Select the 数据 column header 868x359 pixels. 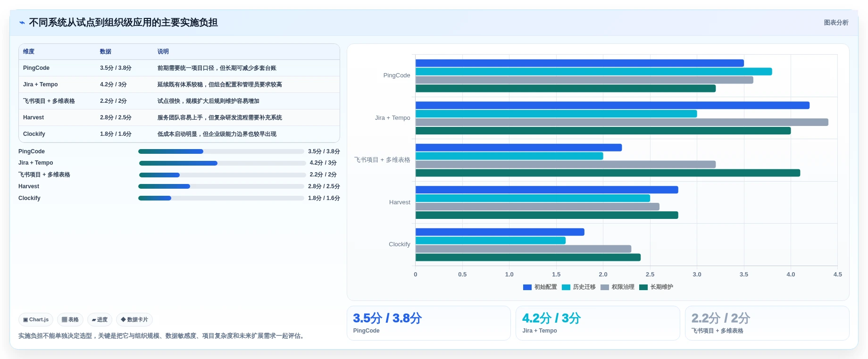pyautogui.click(x=106, y=51)
